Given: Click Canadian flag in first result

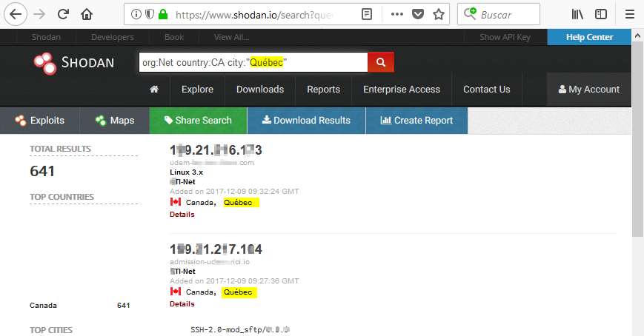Looking at the screenshot, I should [x=176, y=202].
